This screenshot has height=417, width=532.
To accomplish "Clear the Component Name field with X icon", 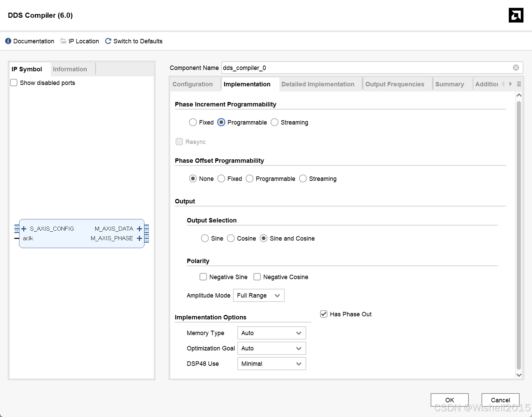I will (516, 68).
